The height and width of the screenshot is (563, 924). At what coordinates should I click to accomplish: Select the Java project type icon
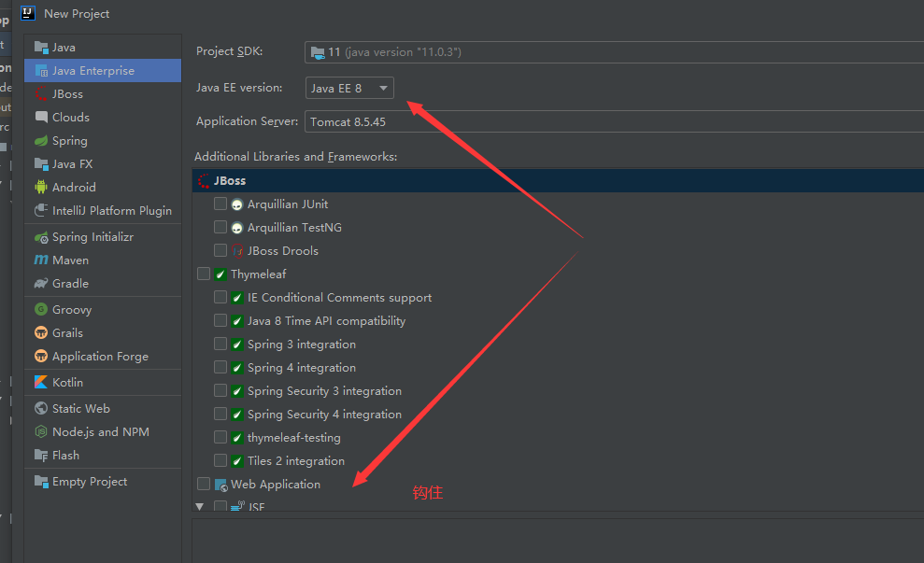pyautogui.click(x=41, y=48)
